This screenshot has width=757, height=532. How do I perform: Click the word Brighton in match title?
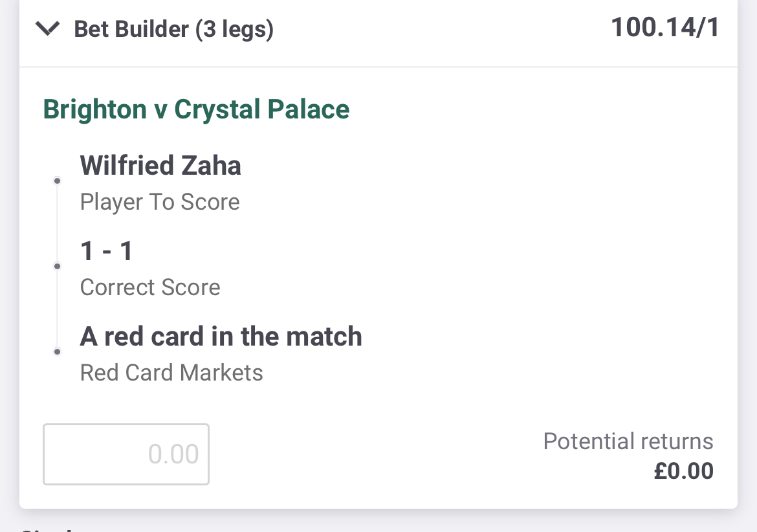point(94,109)
